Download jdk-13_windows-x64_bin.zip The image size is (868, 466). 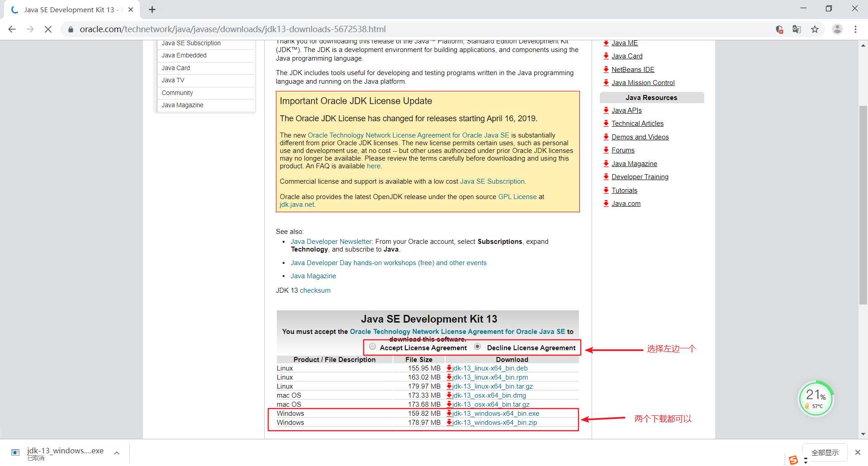pos(495,423)
